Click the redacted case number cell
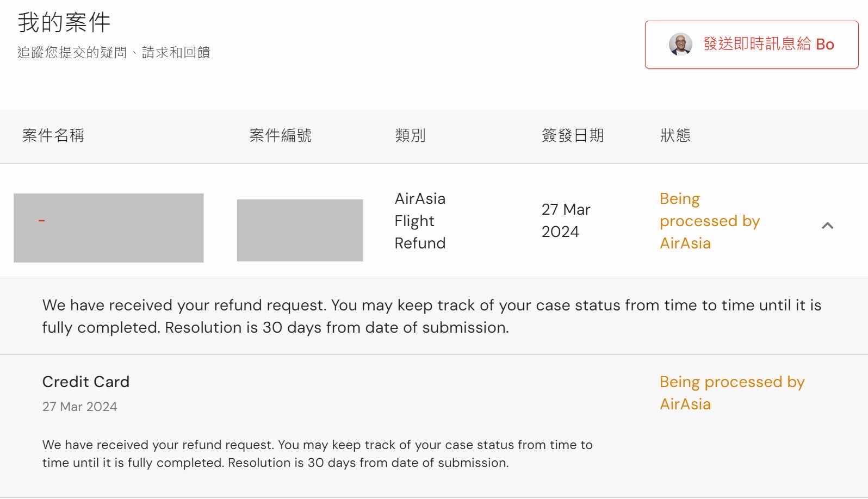This screenshot has width=868, height=499. pyautogui.click(x=300, y=230)
